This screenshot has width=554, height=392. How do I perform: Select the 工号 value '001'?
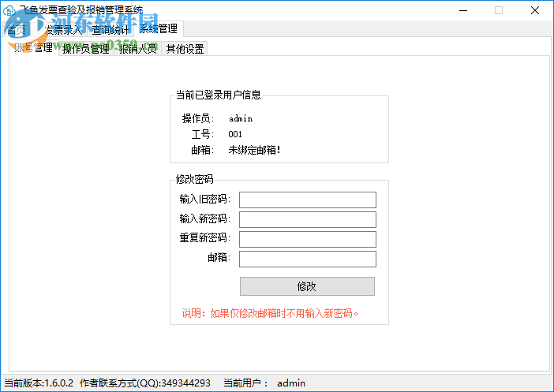click(235, 134)
